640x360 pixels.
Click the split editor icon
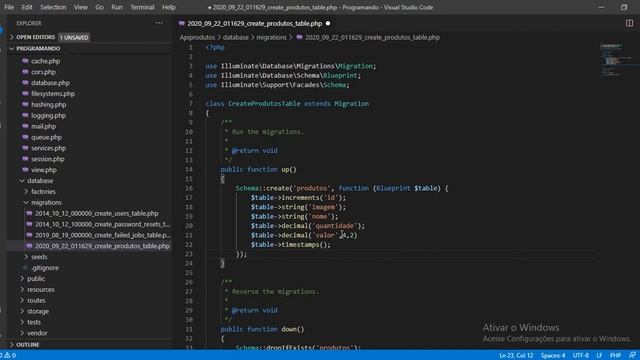[x=629, y=23]
